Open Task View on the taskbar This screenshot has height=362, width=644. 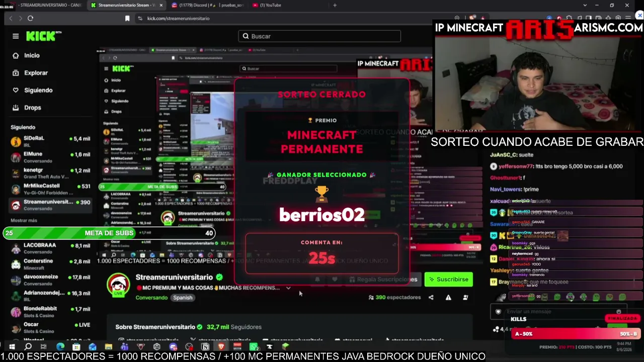click(x=44, y=346)
